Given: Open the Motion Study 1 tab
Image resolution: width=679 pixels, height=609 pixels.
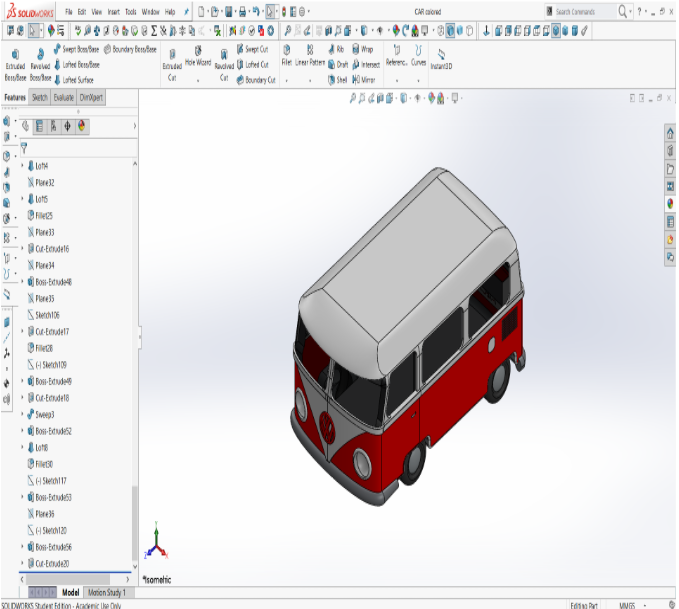Looking at the screenshot, I should (x=107, y=593).
